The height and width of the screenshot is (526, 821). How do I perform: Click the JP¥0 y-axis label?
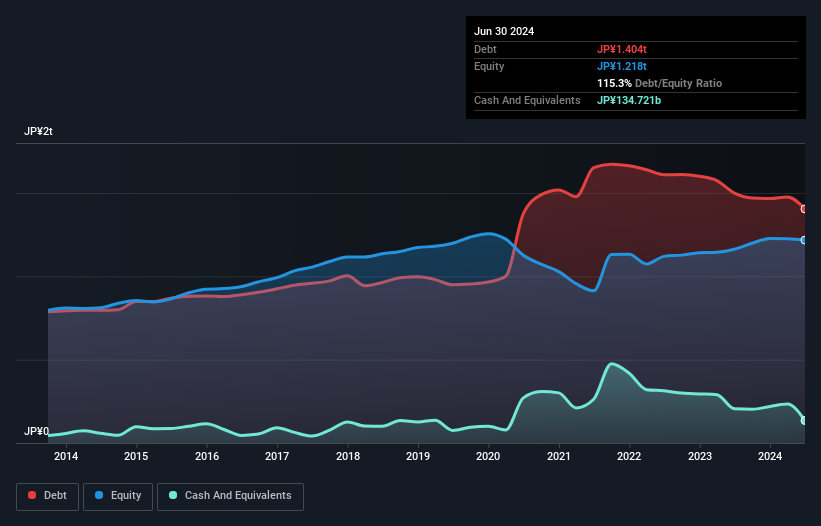pos(36,432)
